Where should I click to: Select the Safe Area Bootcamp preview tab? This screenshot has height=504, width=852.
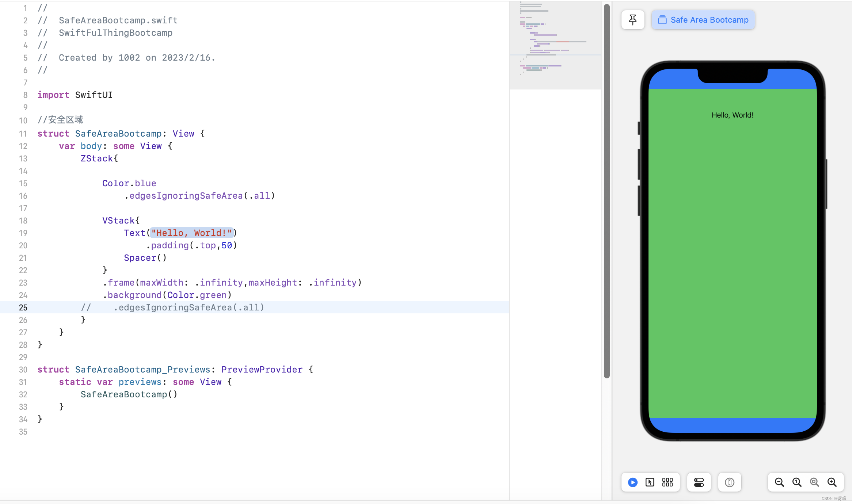coord(703,20)
